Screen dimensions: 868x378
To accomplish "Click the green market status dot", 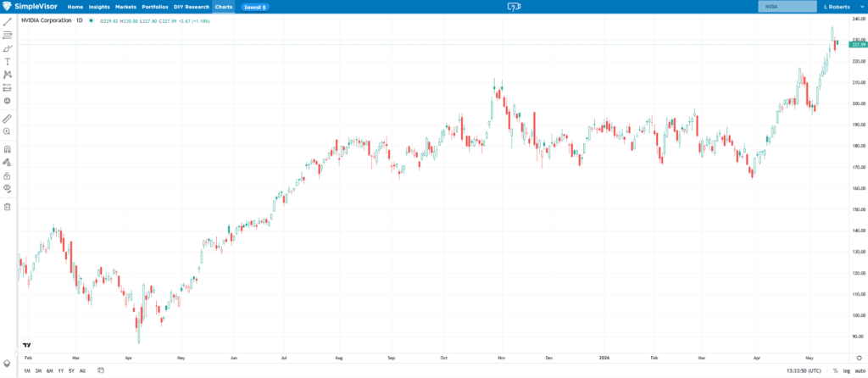I will coord(91,20).
